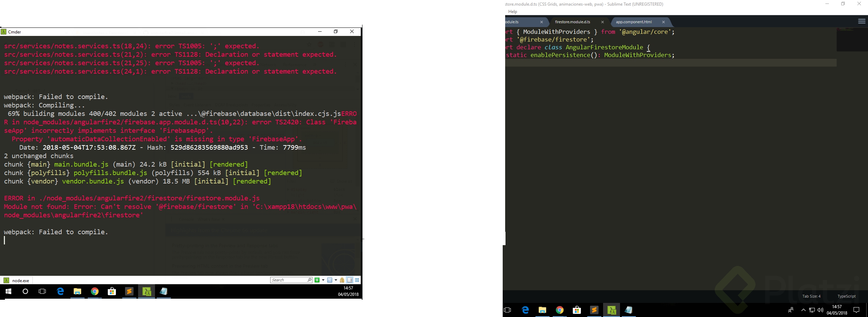Open the new console dropdown arrow in Cmder
The height and width of the screenshot is (317, 868).
pos(323,280)
